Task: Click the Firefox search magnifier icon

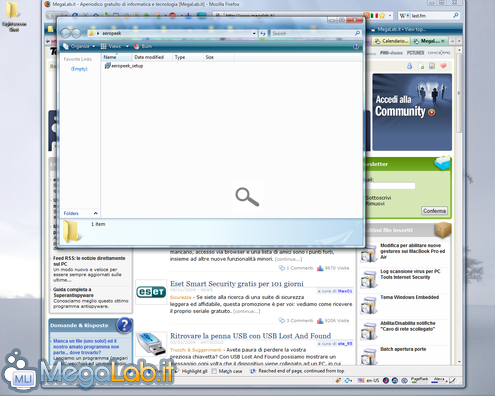Action: click(x=456, y=15)
